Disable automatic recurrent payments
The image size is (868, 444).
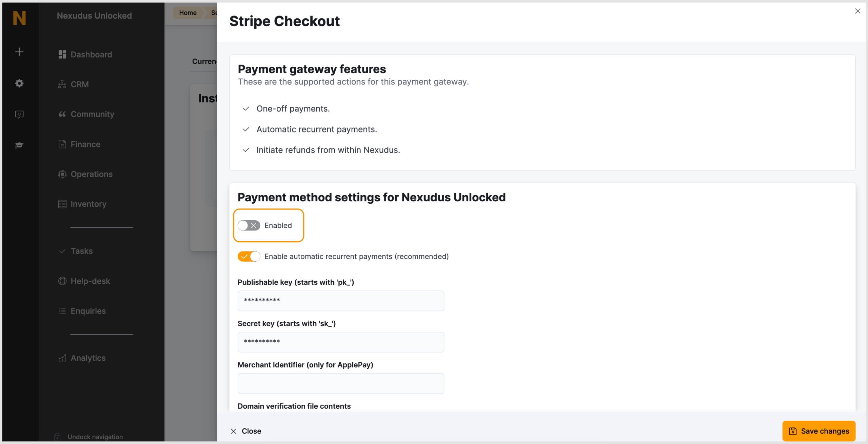[x=249, y=257]
